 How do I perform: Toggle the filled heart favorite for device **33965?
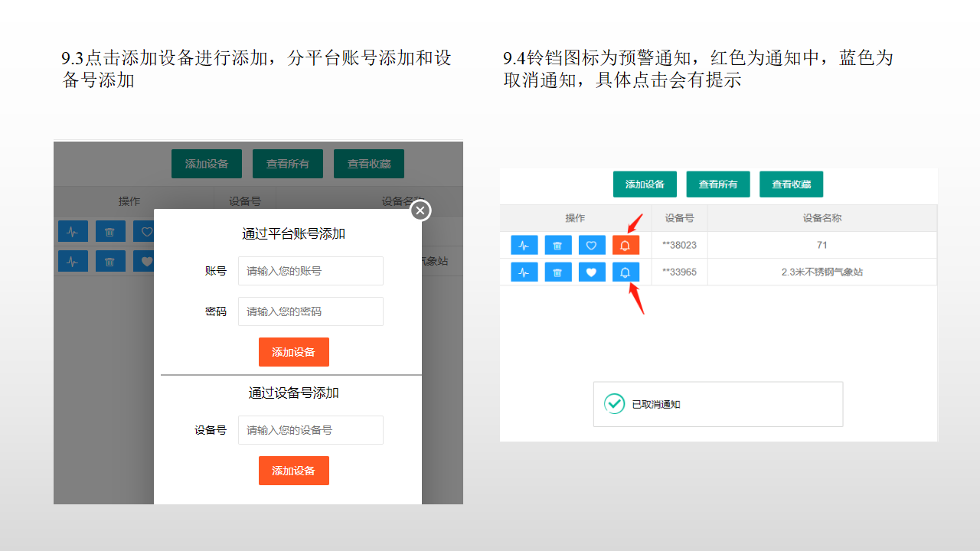click(x=592, y=272)
